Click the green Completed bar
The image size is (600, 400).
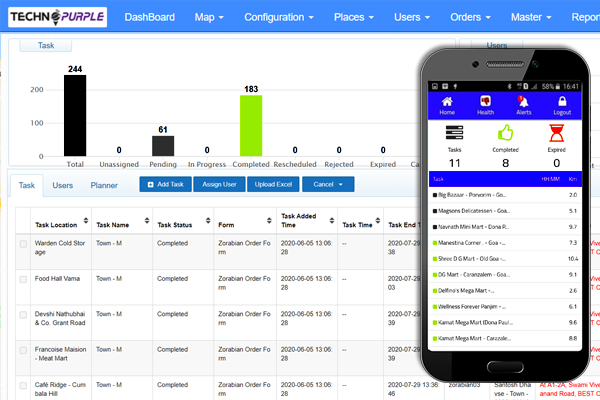[x=251, y=126]
